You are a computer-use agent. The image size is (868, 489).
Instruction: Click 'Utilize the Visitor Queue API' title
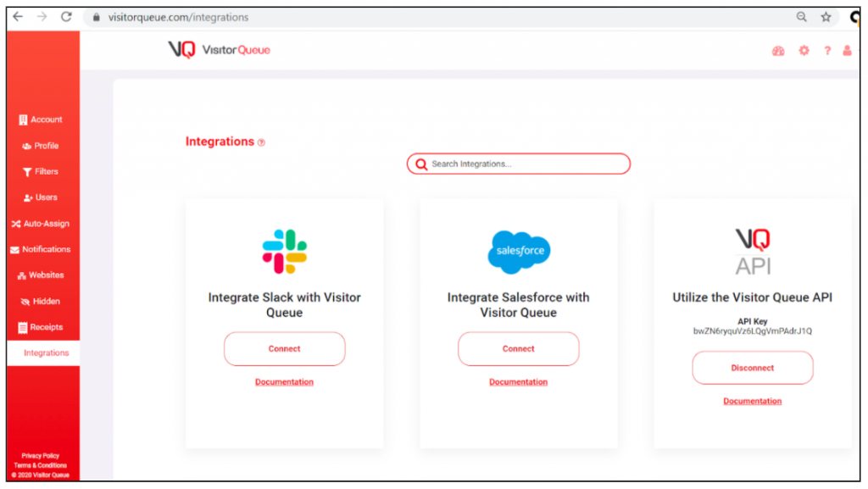pyautogui.click(x=753, y=297)
